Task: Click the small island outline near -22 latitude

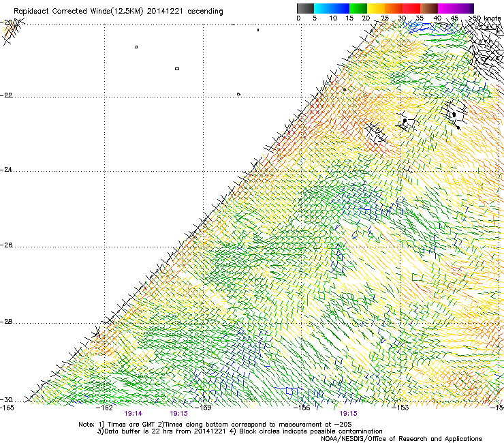Action: (238, 94)
